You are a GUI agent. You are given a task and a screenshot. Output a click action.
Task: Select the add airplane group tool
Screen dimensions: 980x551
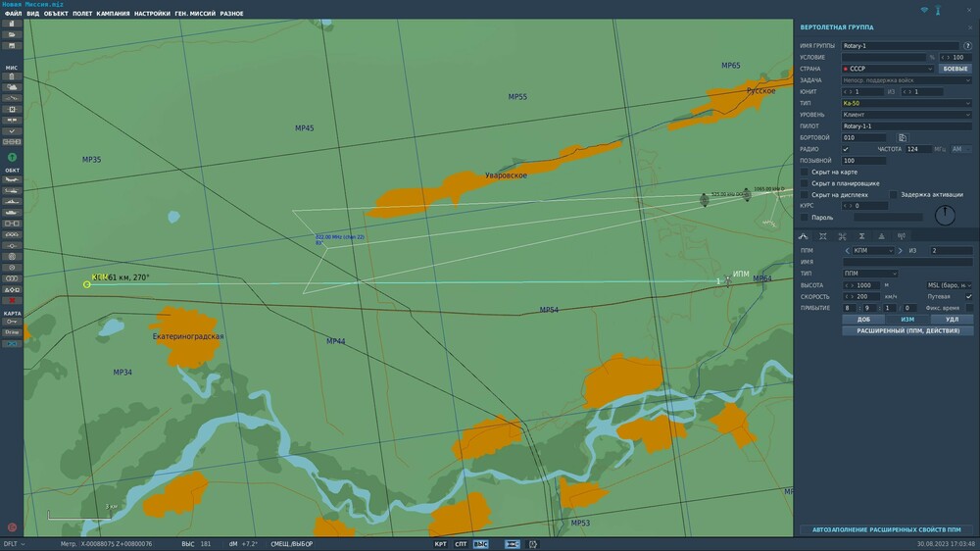click(x=11, y=180)
